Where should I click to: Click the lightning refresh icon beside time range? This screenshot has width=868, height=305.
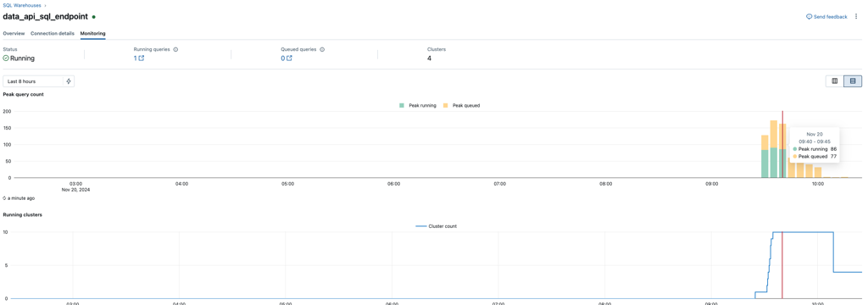69,81
